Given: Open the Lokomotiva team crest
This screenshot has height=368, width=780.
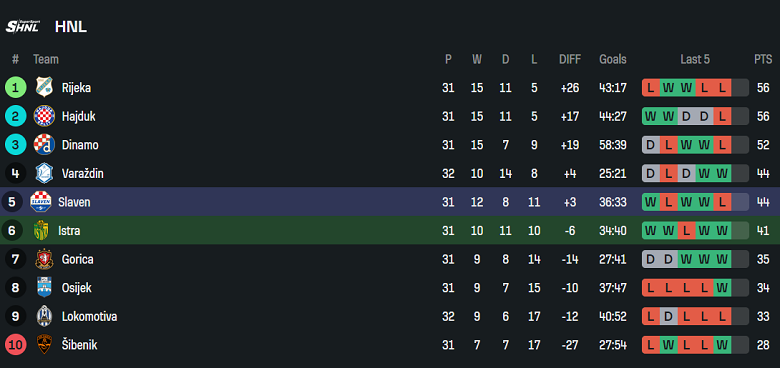Looking at the screenshot, I should tap(44, 316).
